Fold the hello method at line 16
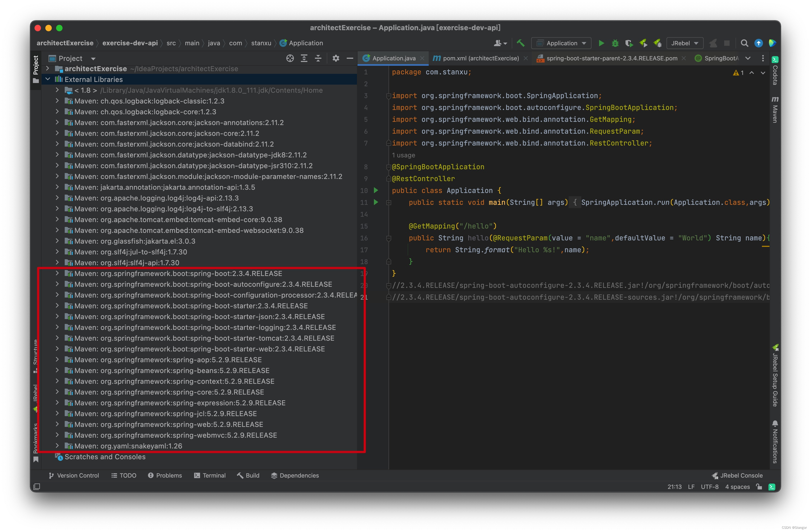This screenshot has height=532, width=811. coord(388,238)
